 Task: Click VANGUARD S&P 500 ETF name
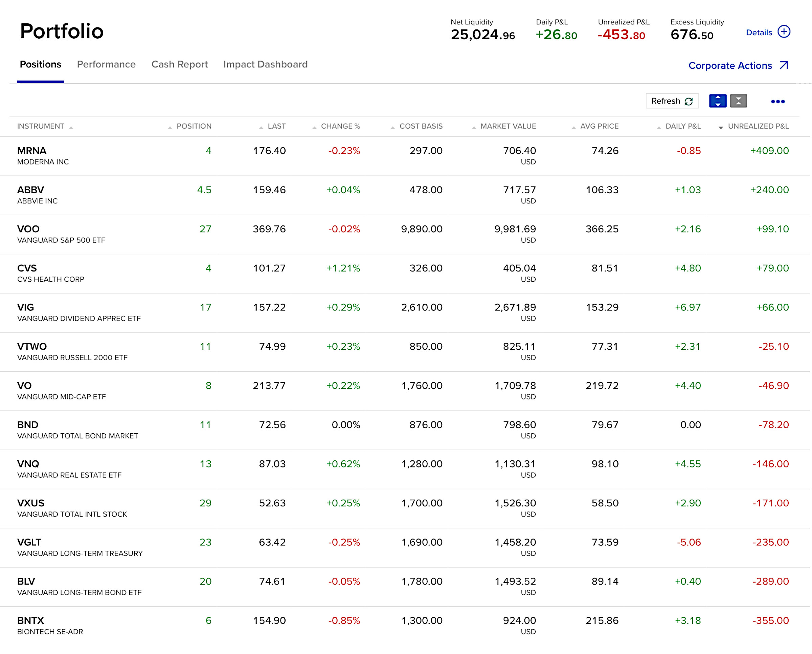click(61, 240)
